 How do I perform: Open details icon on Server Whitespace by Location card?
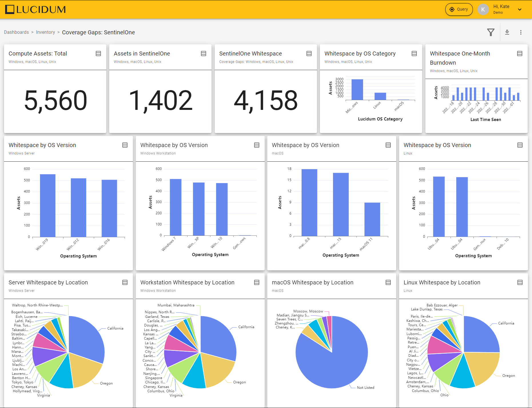point(125,282)
